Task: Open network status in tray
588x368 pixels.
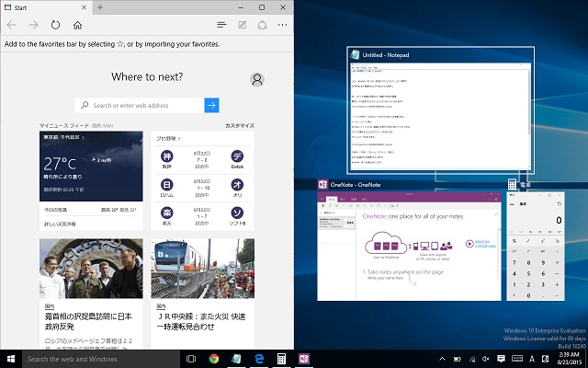Action: click(471, 359)
